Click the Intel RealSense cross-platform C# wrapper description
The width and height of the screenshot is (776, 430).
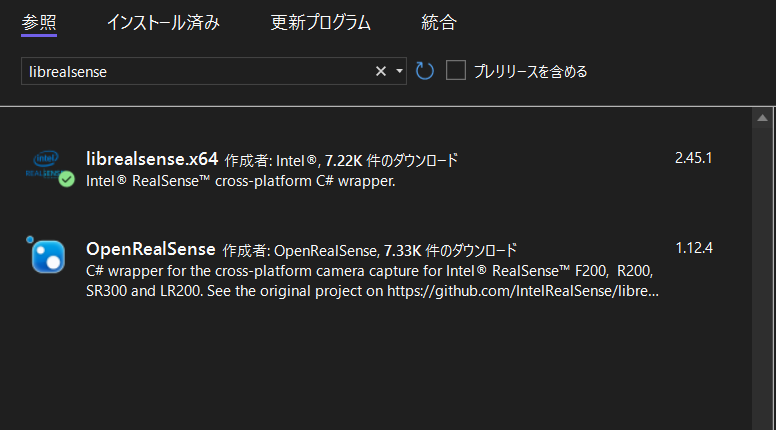pos(241,181)
